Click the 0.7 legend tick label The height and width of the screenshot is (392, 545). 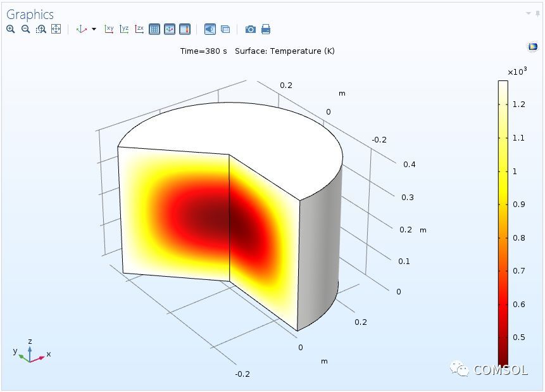tap(519, 270)
